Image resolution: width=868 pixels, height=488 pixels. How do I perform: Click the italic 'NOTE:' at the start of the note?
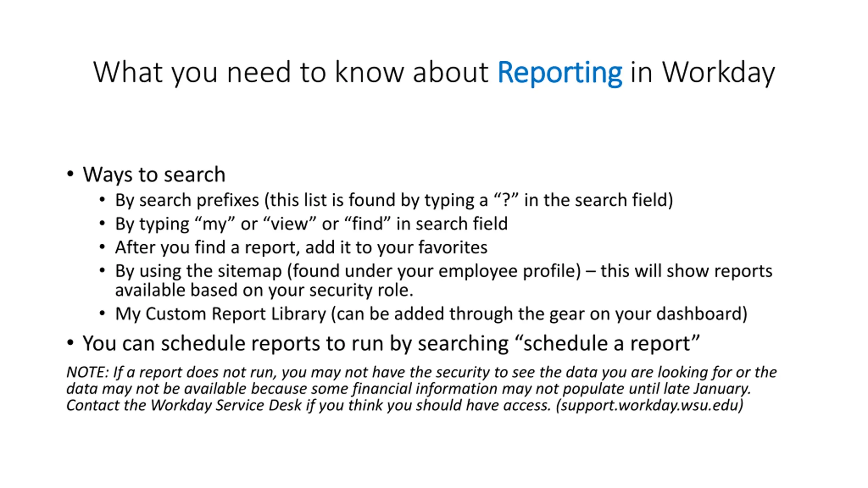87,372
